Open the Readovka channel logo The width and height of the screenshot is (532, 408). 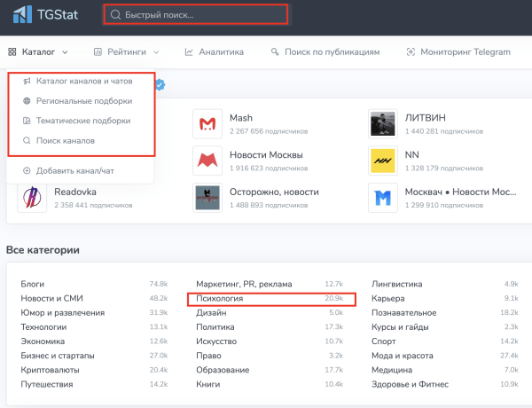tap(32, 198)
